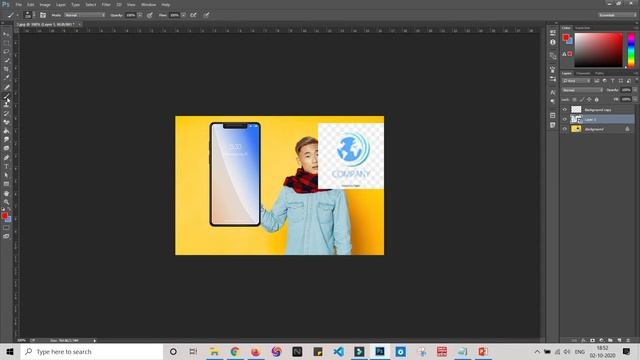Switch to the Channels tab
640x360 pixels.
pos(583,73)
